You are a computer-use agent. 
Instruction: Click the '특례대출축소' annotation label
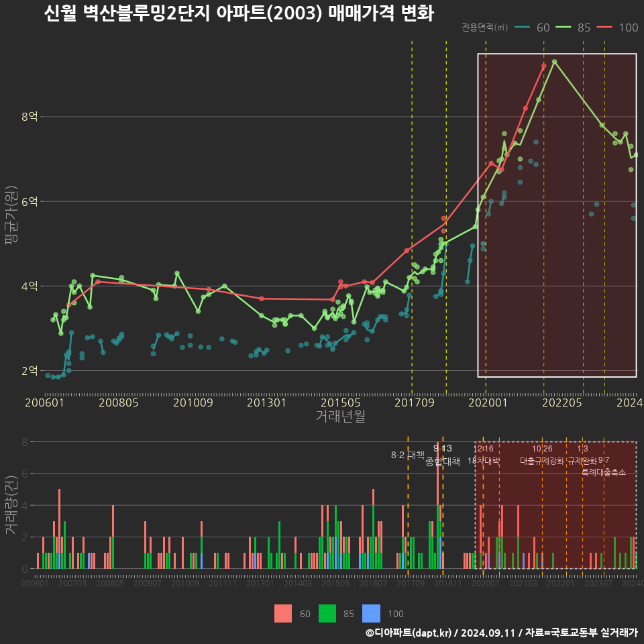[x=604, y=472]
